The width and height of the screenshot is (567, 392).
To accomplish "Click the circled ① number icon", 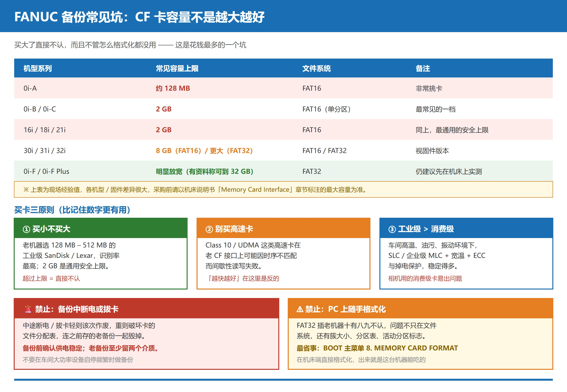I will [x=26, y=229].
